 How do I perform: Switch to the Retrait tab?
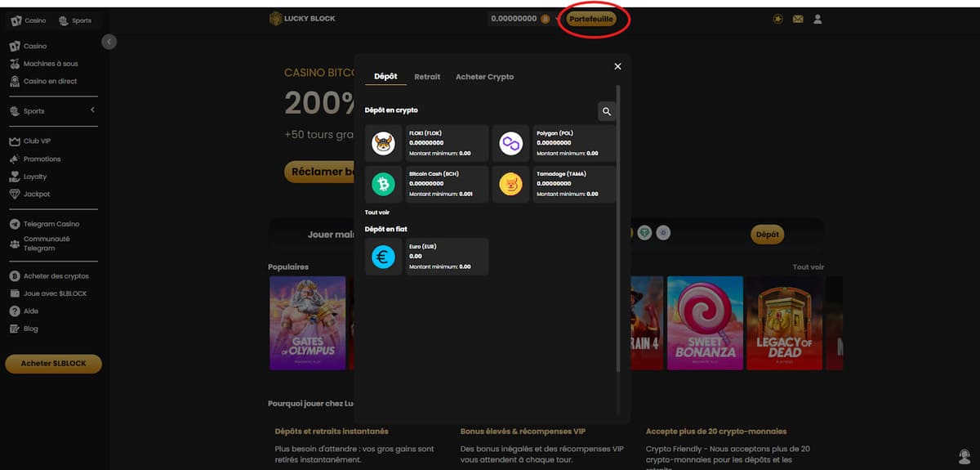427,77
